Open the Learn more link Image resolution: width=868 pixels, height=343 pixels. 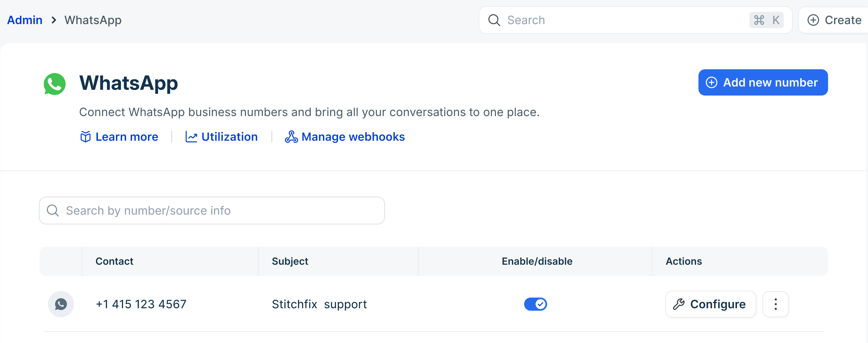point(127,137)
